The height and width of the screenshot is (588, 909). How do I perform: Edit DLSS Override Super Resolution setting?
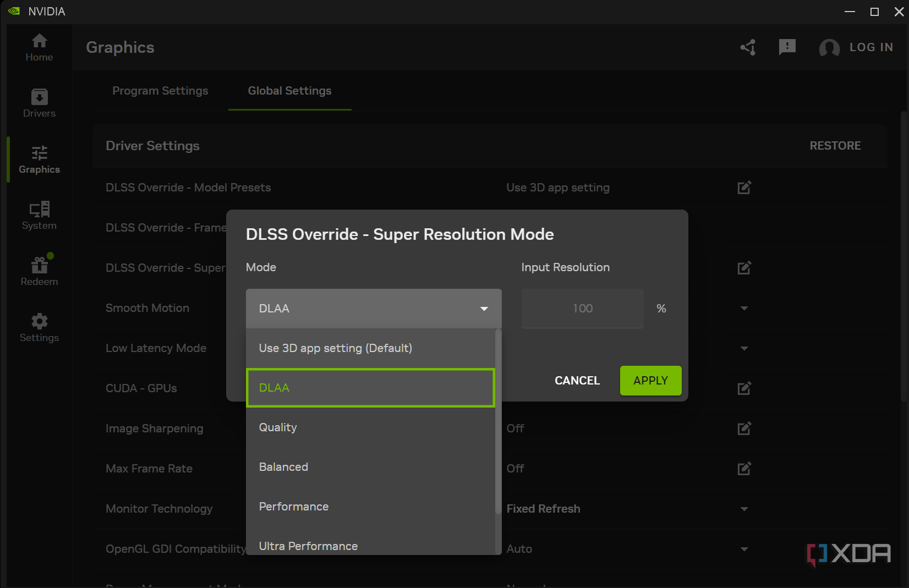tap(744, 268)
